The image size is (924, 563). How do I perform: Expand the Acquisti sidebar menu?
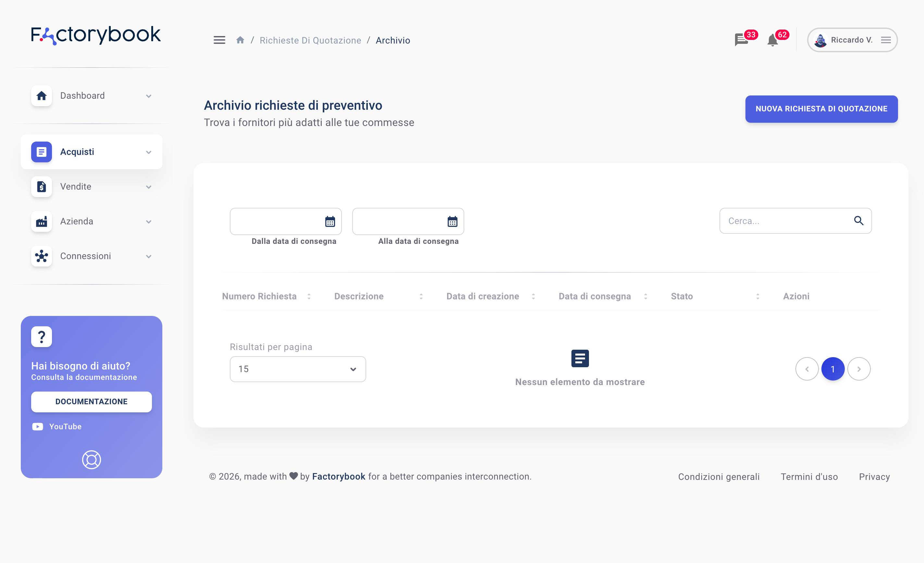[x=92, y=152]
